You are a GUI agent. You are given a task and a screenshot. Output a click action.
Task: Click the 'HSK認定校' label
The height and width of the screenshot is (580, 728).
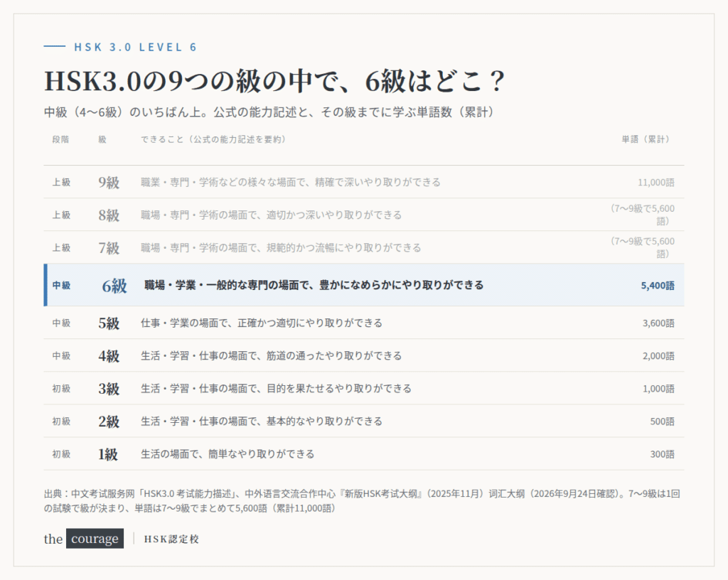click(171, 539)
